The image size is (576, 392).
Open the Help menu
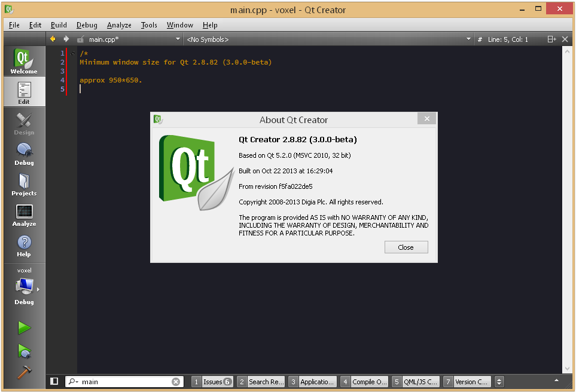[x=210, y=25]
